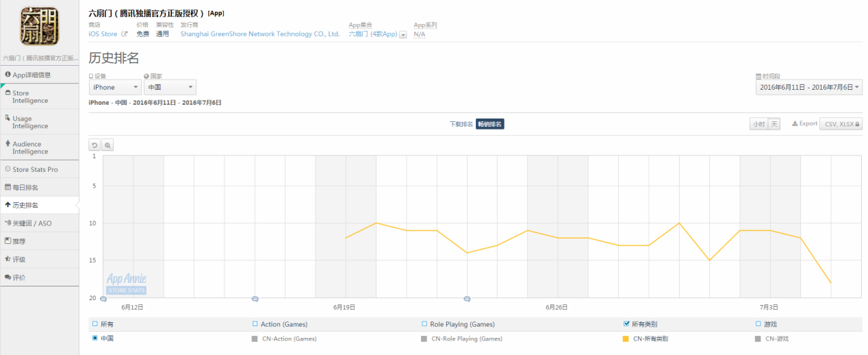The height and width of the screenshot is (355, 868).
Task: Click external link icon beside iOS Store
Action: (125, 34)
